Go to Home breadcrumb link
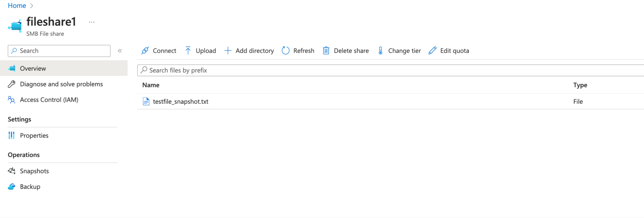Image resolution: width=644 pixels, height=218 pixels. click(x=17, y=6)
